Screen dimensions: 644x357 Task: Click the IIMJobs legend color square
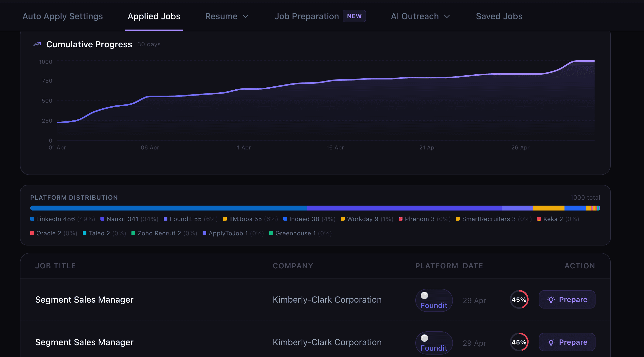pyautogui.click(x=225, y=219)
